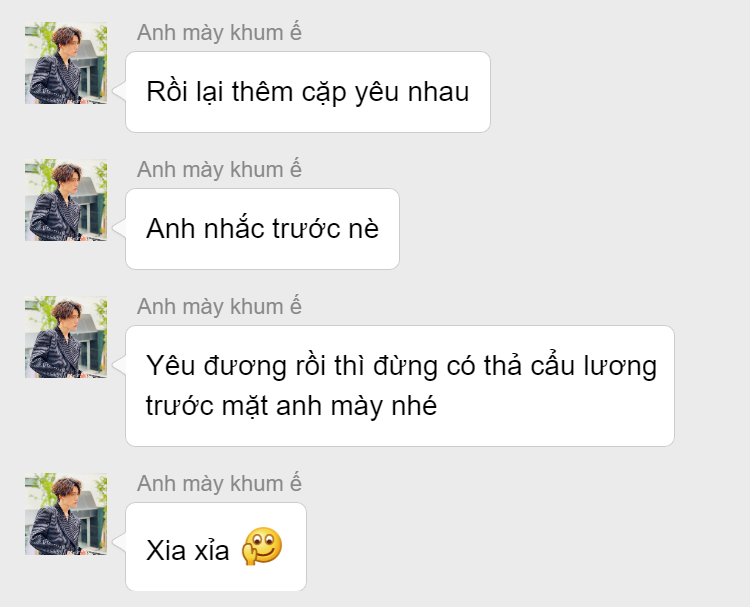Click sender name above "Anh nhắc trước nè"
Image resolution: width=750 pixels, height=607 pixels.
(x=219, y=170)
